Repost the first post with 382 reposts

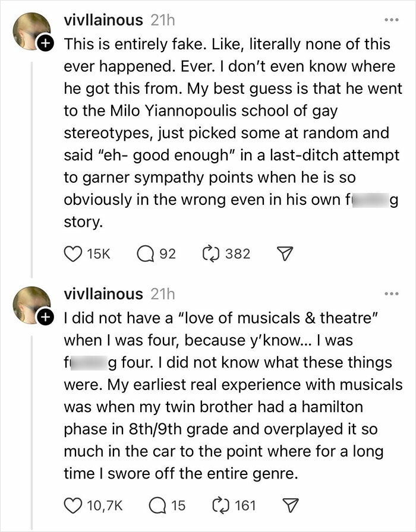pyautogui.click(x=211, y=254)
